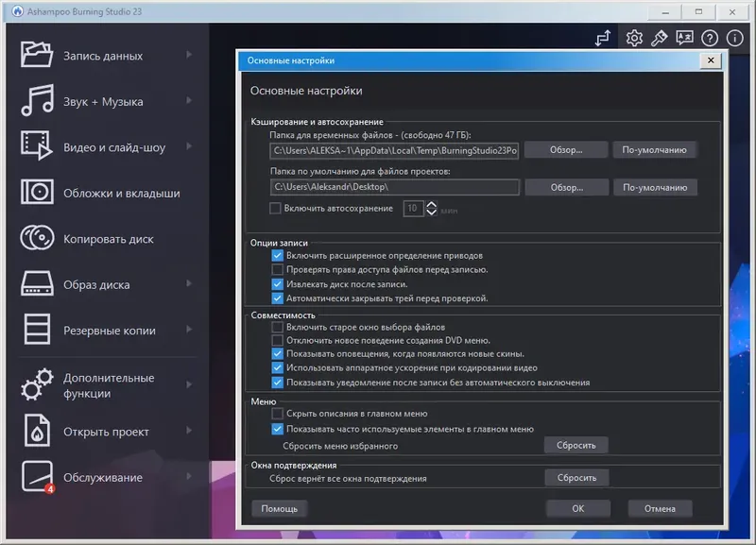Click the temporary files folder path field
756x545 pixels.
[x=394, y=150]
